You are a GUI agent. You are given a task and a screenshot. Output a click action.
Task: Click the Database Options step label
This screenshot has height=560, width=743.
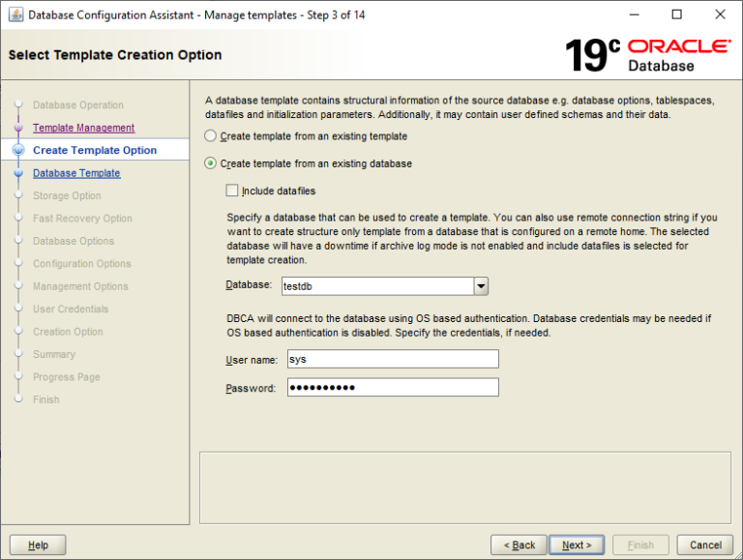(74, 241)
